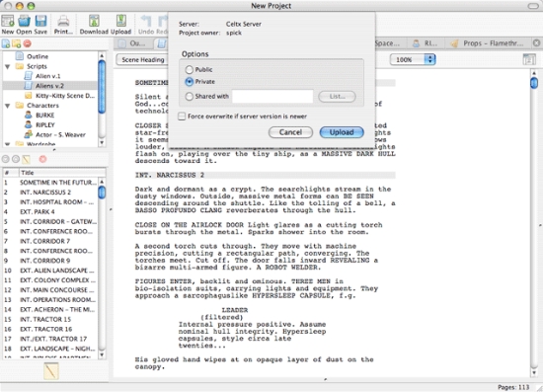
Task: Switch to the Ou... outline tab
Action: 132,43
